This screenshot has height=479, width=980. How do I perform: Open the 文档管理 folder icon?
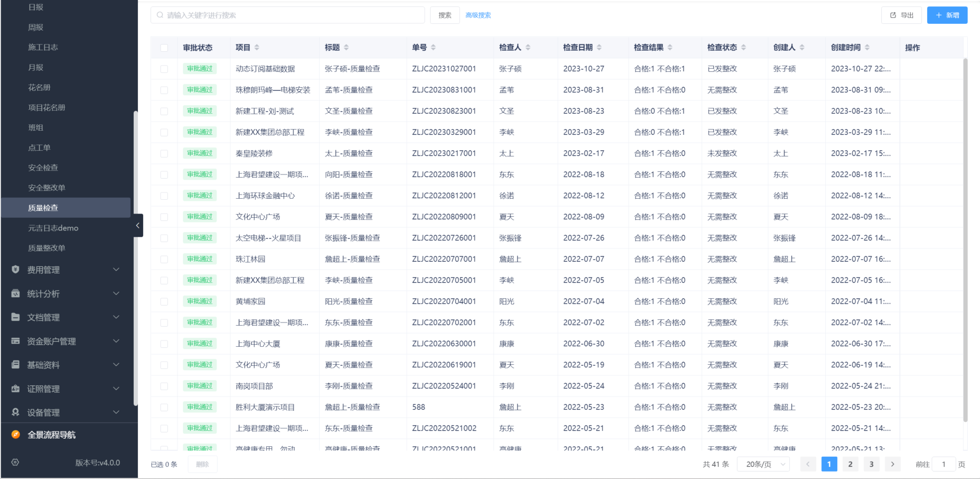click(x=15, y=317)
